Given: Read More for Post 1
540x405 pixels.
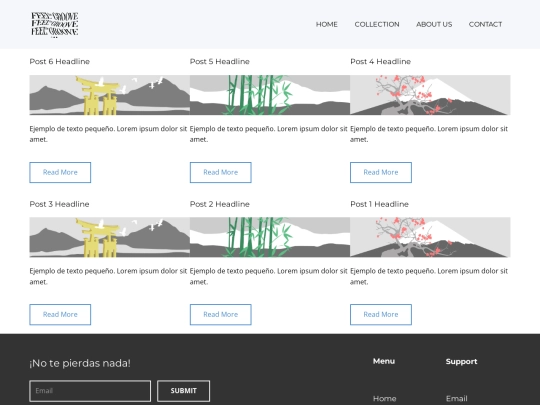Looking at the screenshot, I should tap(381, 314).
